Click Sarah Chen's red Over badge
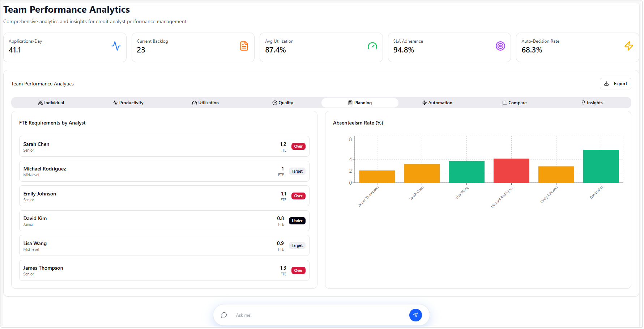 click(x=298, y=147)
